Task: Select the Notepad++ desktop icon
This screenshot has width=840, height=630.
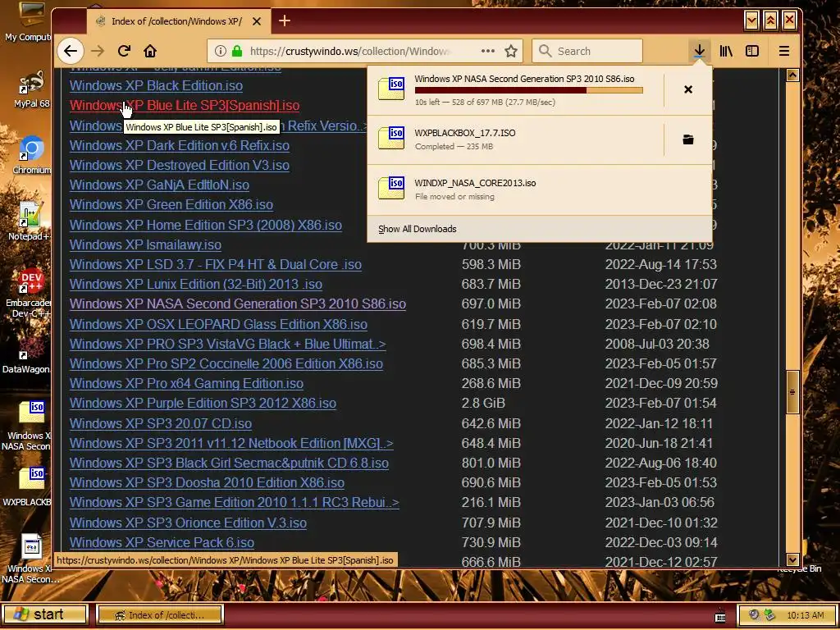Action: (x=30, y=221)
